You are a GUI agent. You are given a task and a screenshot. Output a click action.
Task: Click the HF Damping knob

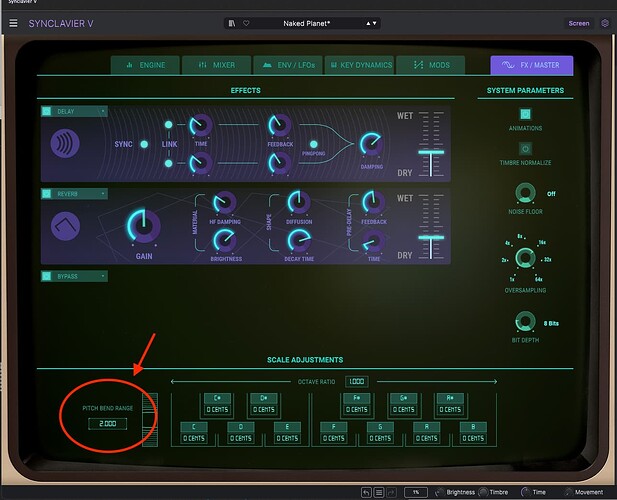click(x=225, y=203)
